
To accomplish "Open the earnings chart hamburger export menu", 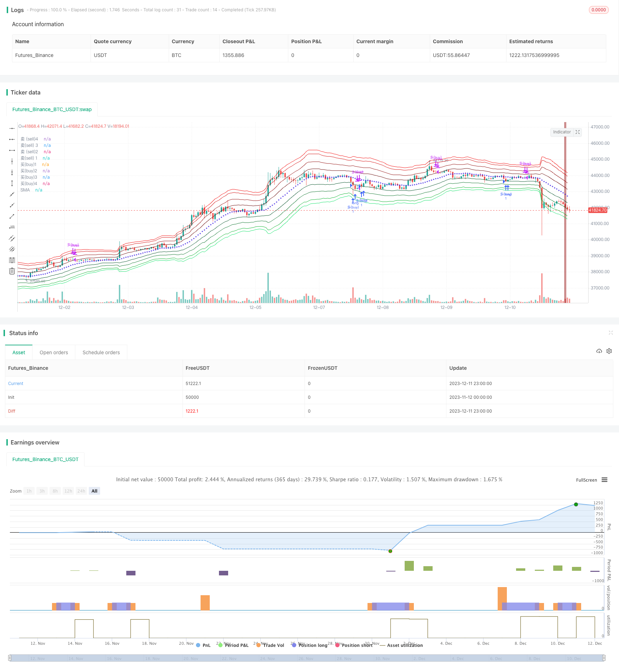I will pyautogui.click(x=604, y=480).
